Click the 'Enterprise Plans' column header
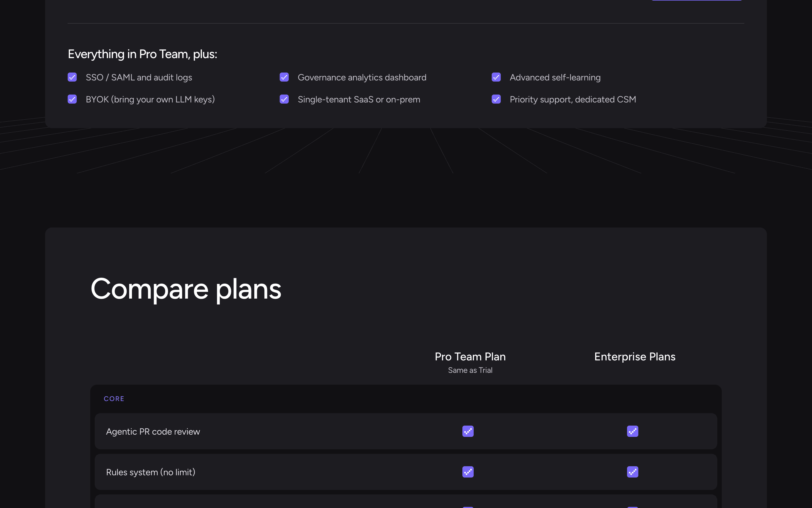Viewport: 812px width, 508px height. coord(635,356)
